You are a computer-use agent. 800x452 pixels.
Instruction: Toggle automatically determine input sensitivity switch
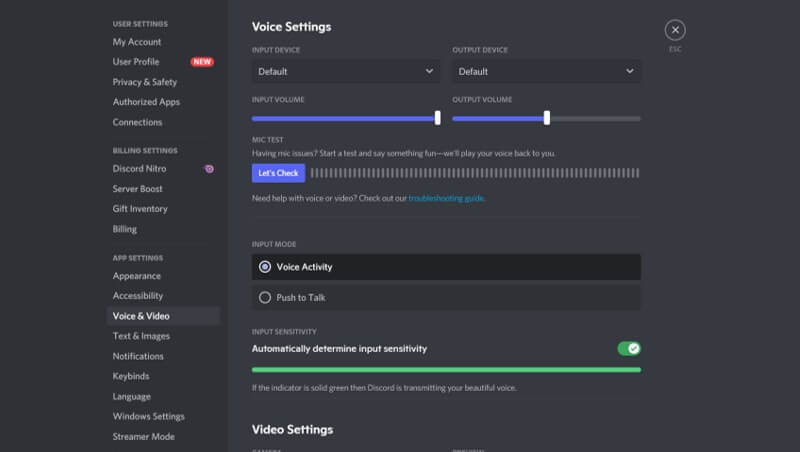(x=628, y=349)
